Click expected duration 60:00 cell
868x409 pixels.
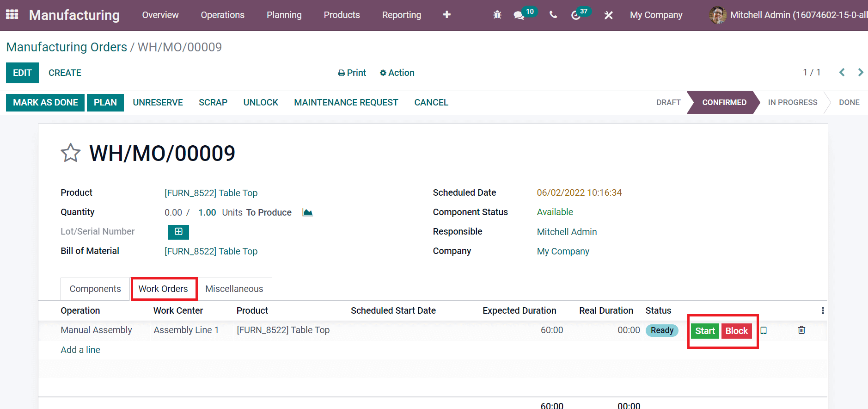[552, 330]
